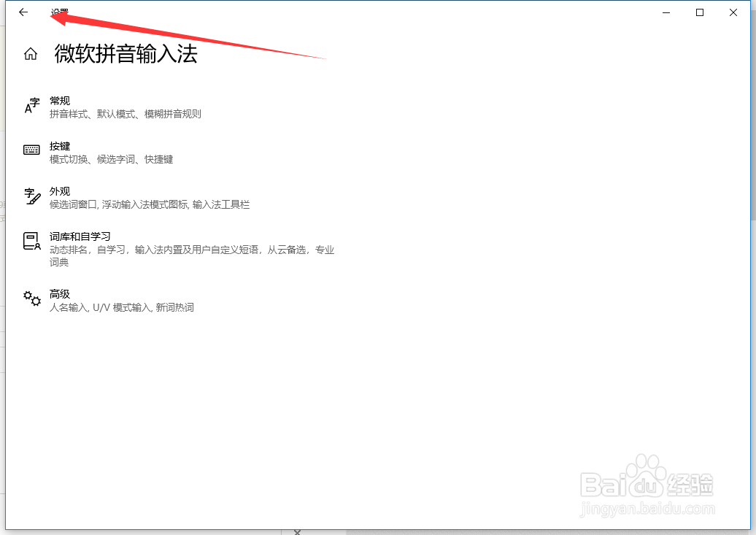This screenshot has width=756, height=535.
Task: Open the 外观 settings page
Action: tap(60, 191)
